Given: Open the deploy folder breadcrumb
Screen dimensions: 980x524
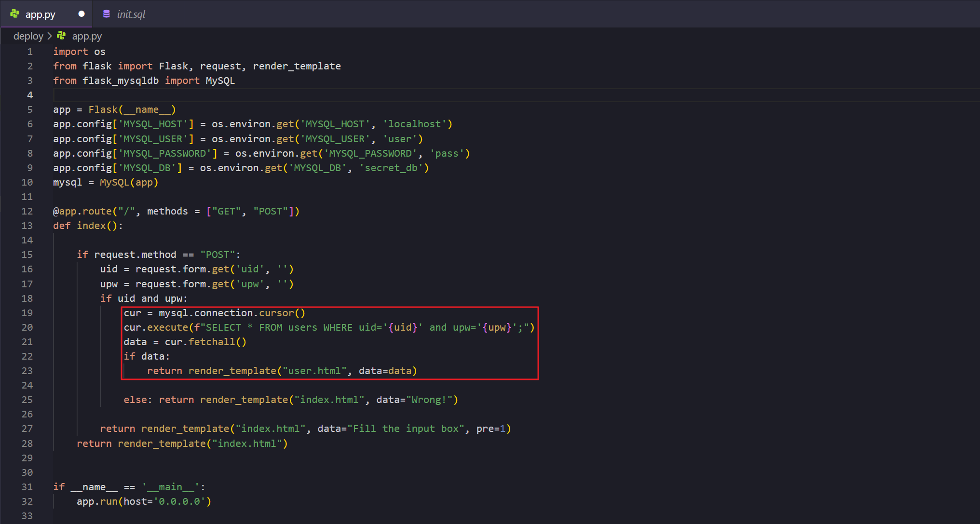Looking at the screenshot, I should [x=28, y=36].
